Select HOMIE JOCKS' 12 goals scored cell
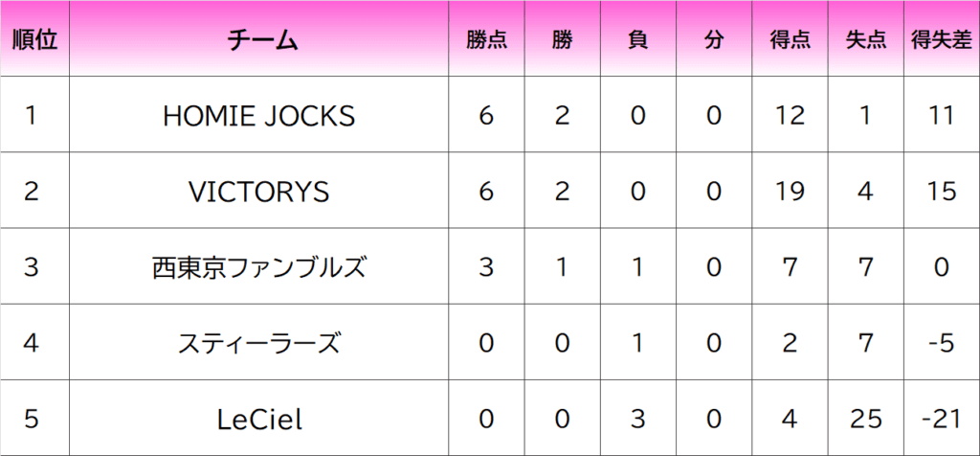 [x=791, y=116]
